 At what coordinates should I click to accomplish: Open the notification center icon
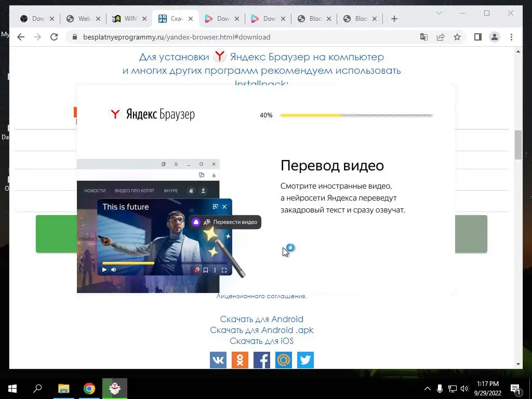pos(515,389)
